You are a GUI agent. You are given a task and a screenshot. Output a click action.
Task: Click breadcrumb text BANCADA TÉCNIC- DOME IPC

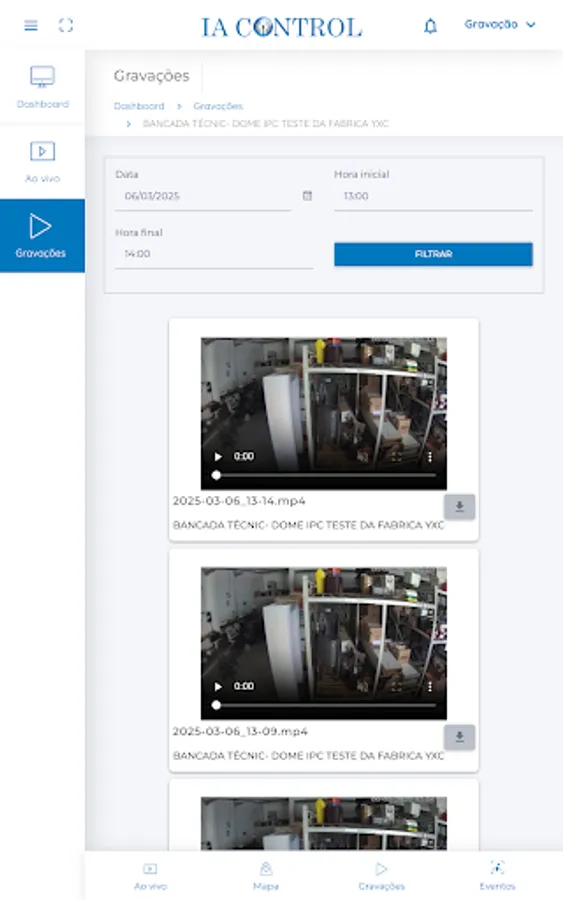pyautogui.click(x=265, y=123)
